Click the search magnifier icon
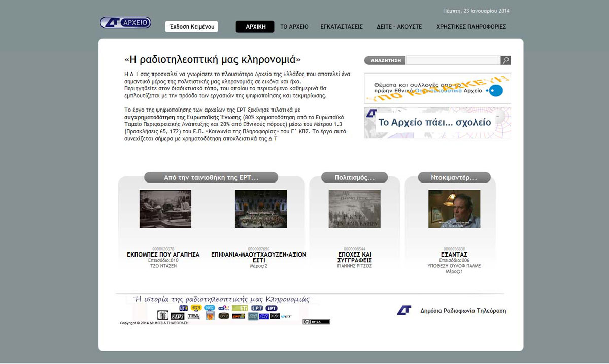 point(505,61)
